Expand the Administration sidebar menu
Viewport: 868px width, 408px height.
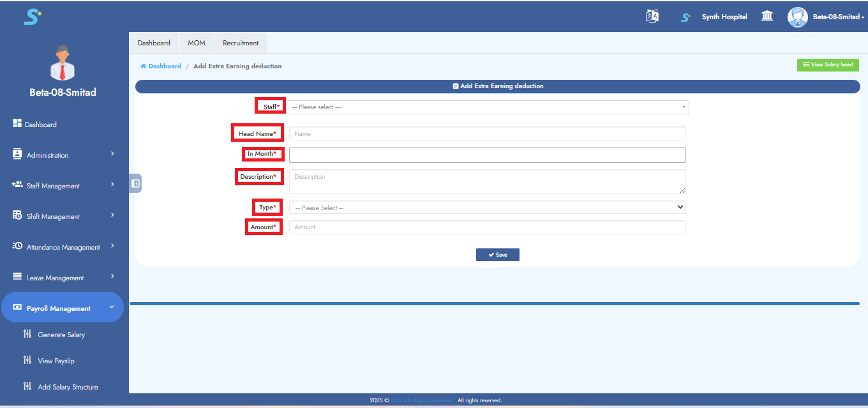(x=63, y=155)
